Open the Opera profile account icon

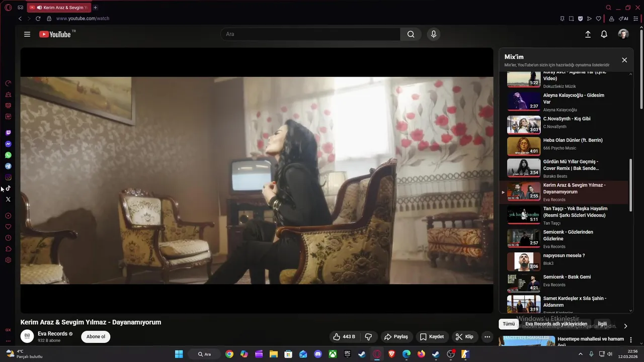tap(611, 19)
